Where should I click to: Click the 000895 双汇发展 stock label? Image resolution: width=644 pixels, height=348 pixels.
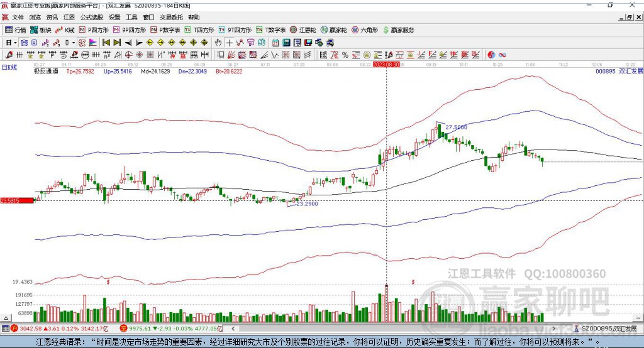619,71
